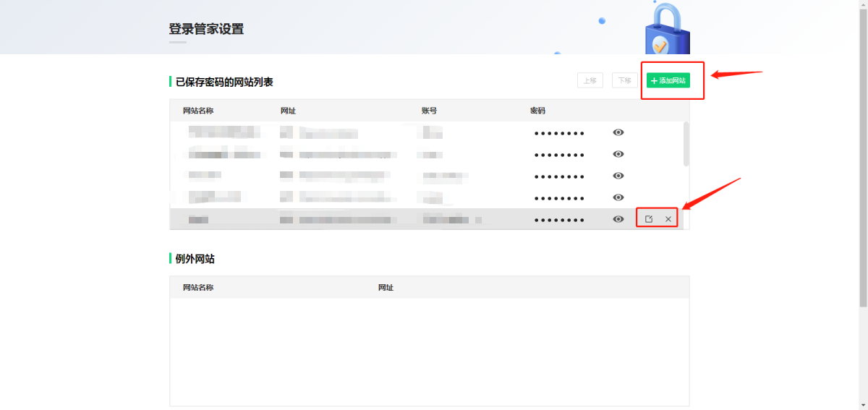Click the 账号 column header
868x410 pixels.
429,111
